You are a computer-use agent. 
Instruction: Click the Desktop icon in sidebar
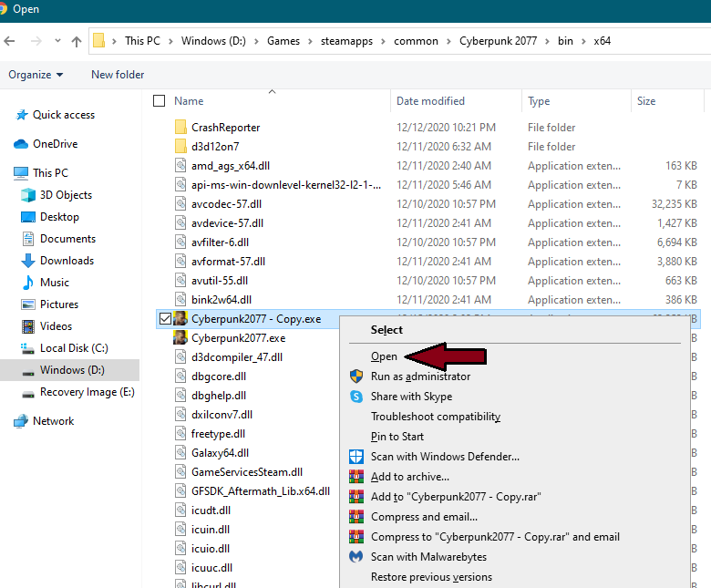click(28, 217)
